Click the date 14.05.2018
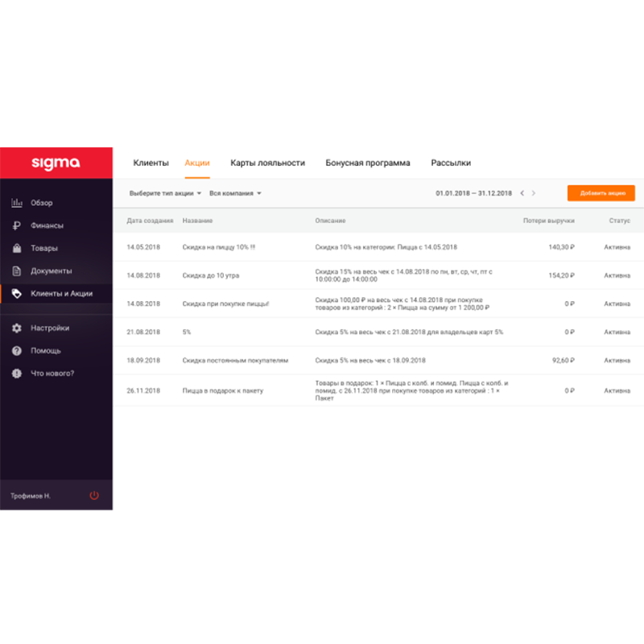The image size is (644, 644). (143, 247)
